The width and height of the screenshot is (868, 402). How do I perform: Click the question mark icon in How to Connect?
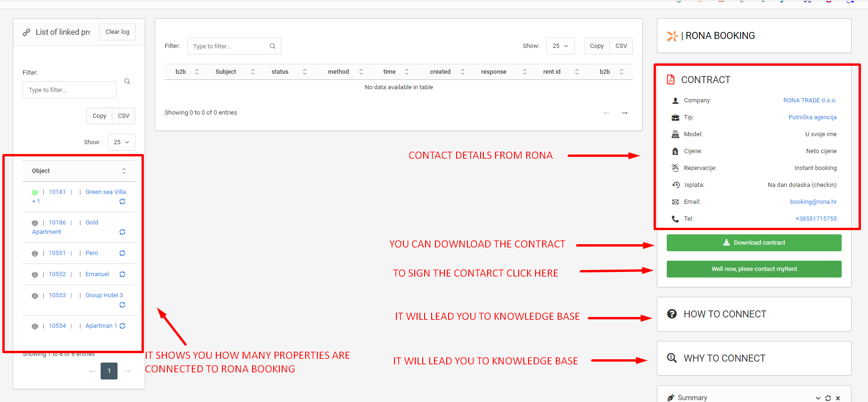672,314
